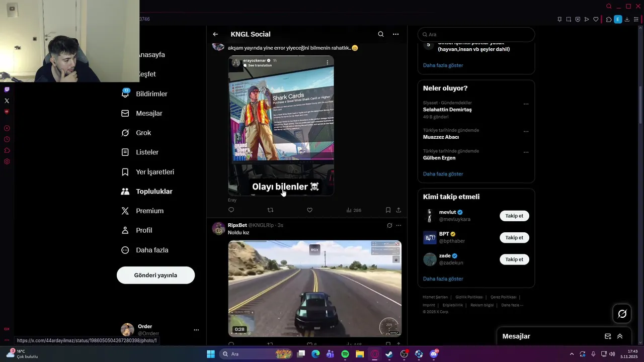Click See translation in embedded story
This screenshot has height=362, width=644.
pos(260,65)
